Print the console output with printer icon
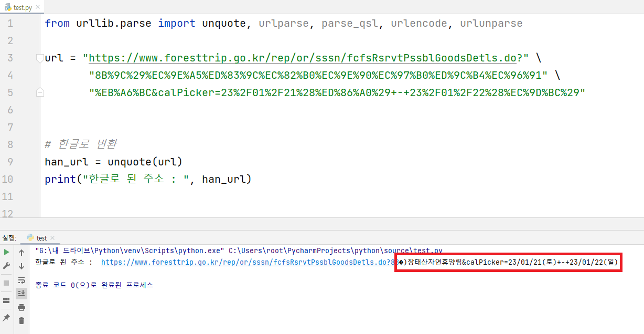644x334 pixels. tap(22, 307)
